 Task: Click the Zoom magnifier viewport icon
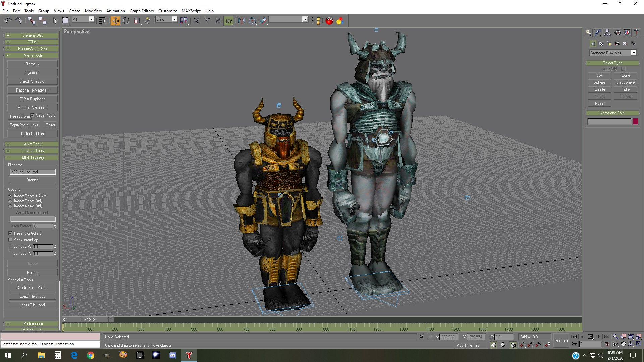(615, 337)
